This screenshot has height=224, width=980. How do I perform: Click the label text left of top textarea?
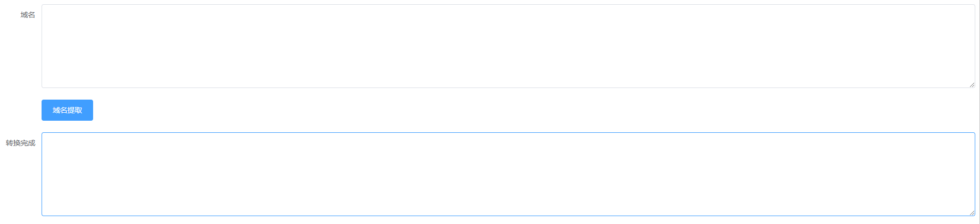point(28,15)
